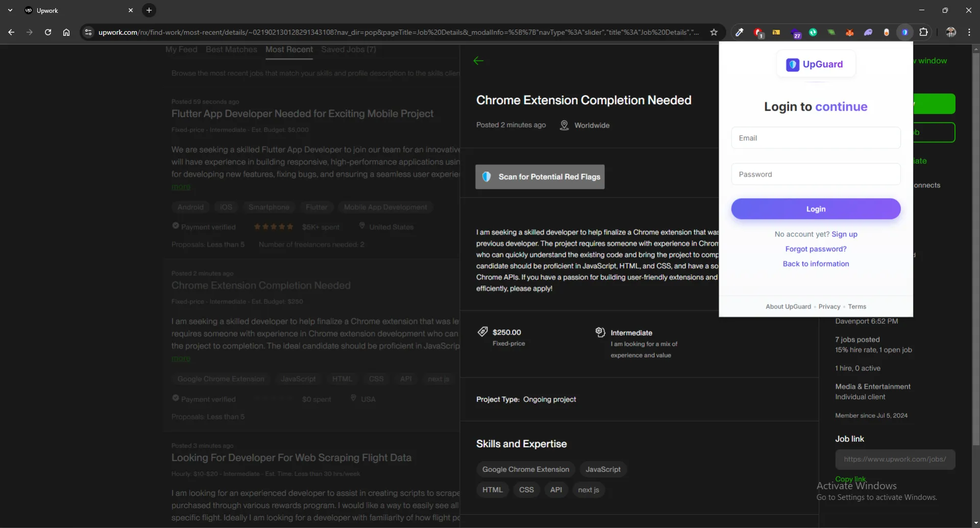Focus the Email input field

tap(816, 138)
